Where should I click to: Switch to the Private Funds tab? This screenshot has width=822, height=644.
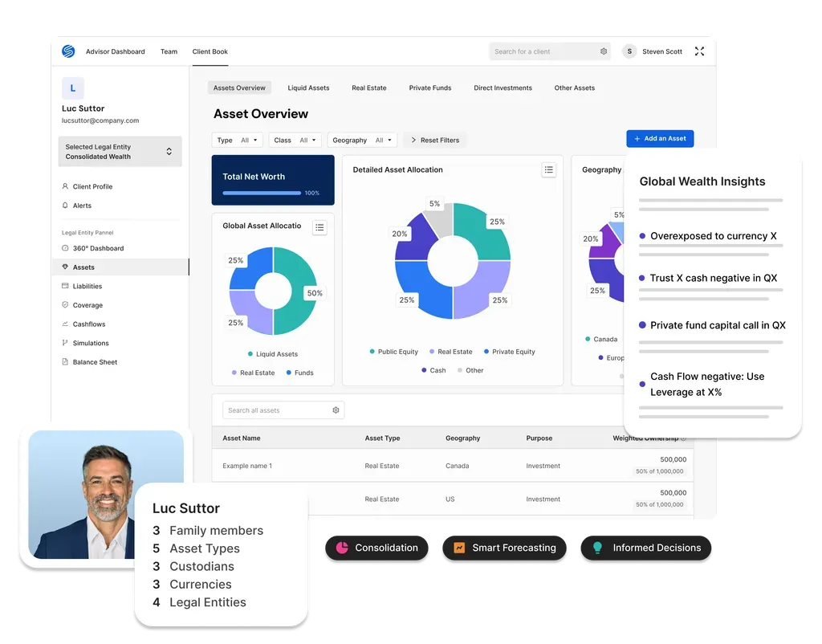coord(429,88)
